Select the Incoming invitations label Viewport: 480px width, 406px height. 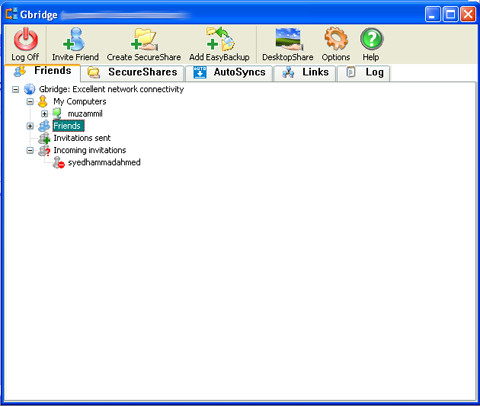pos(90,150)
